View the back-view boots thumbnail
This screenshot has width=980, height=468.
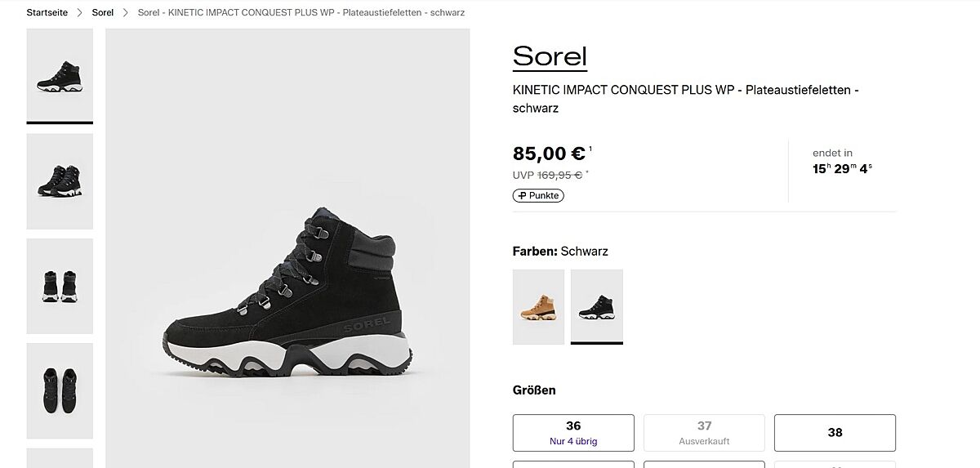[60, 285]
